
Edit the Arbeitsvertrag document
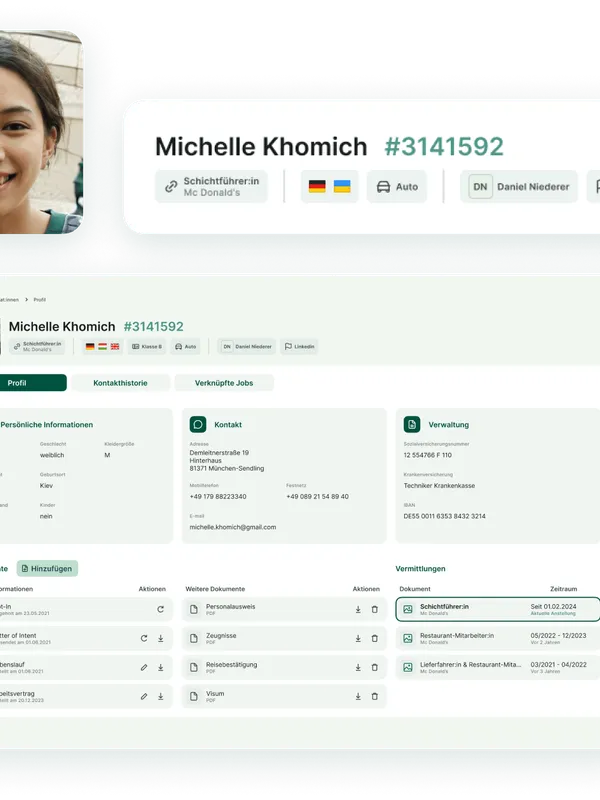(x=144, y=696)
